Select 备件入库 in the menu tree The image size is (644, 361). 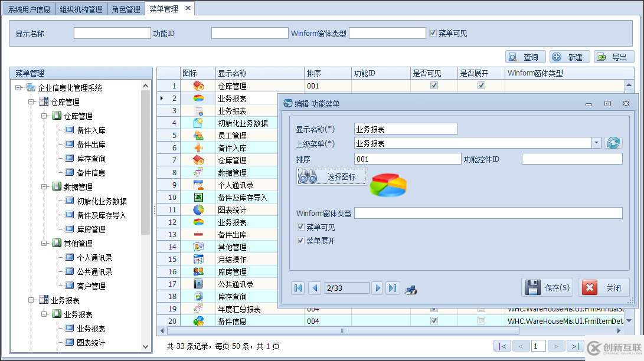91,130
